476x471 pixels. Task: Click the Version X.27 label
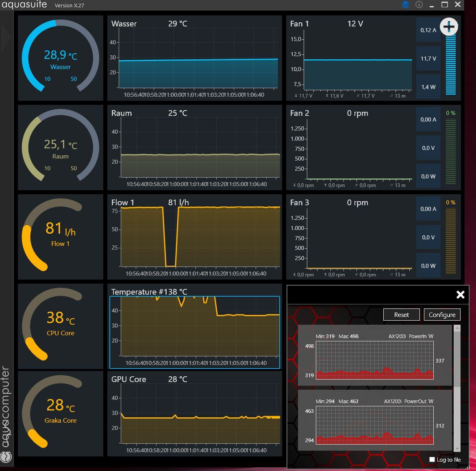click(x=69, y=5)
